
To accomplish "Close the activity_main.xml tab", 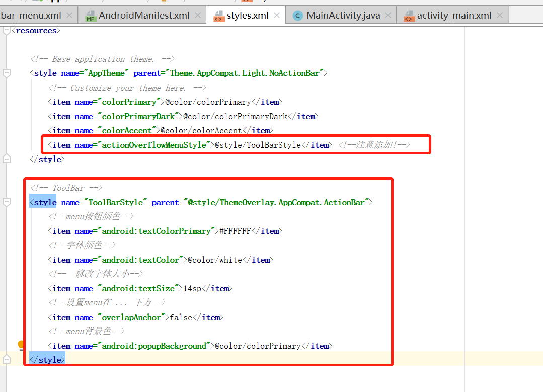I will coord(499,15).
